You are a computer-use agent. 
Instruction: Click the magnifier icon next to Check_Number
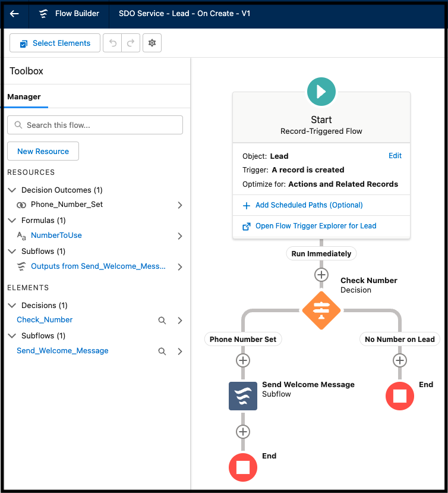[x=162, y=321]
